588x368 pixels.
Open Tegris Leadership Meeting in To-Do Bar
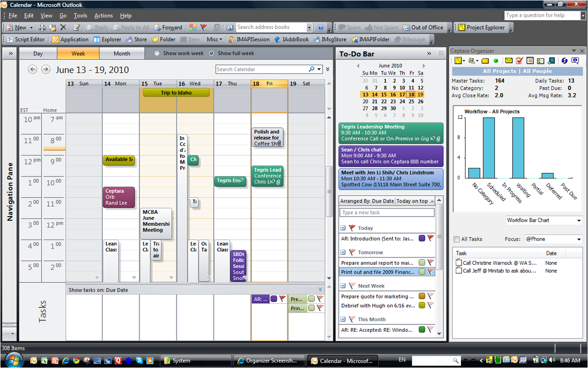tap(391, 133)
